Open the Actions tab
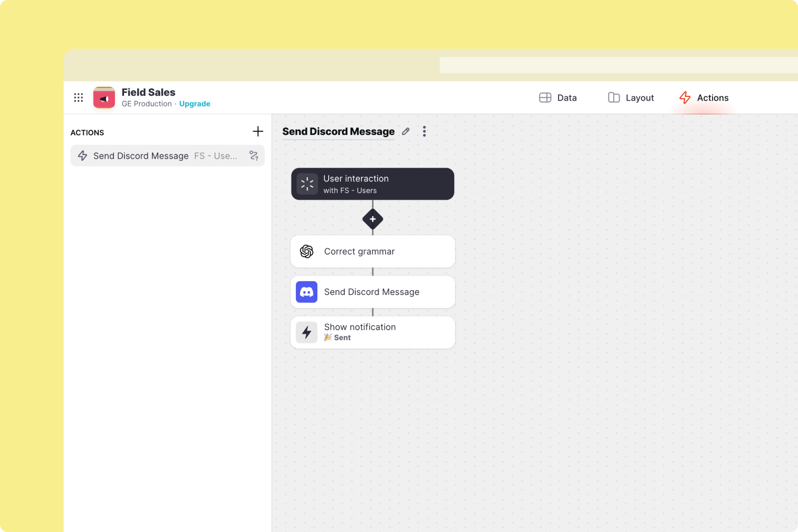 coord(704,98)
